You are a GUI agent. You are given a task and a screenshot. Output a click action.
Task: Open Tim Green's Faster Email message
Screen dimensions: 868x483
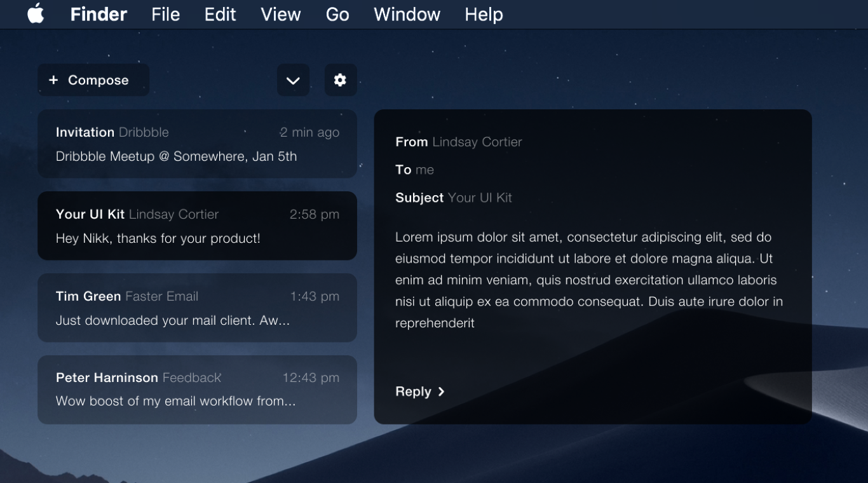pyautogui.click(x=197, y=308)
